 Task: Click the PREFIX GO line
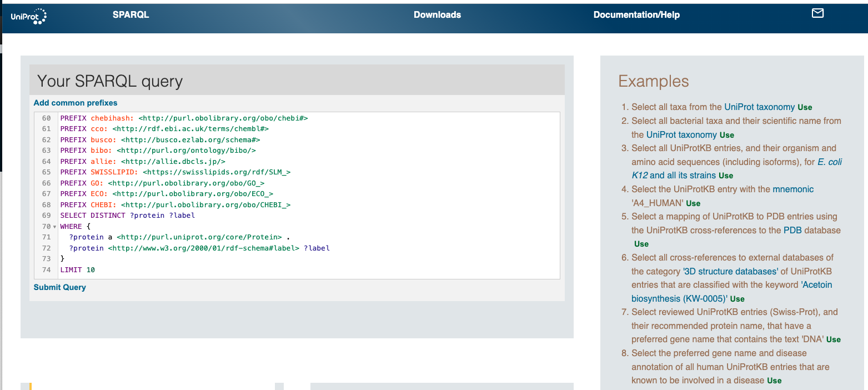(162, 183)
